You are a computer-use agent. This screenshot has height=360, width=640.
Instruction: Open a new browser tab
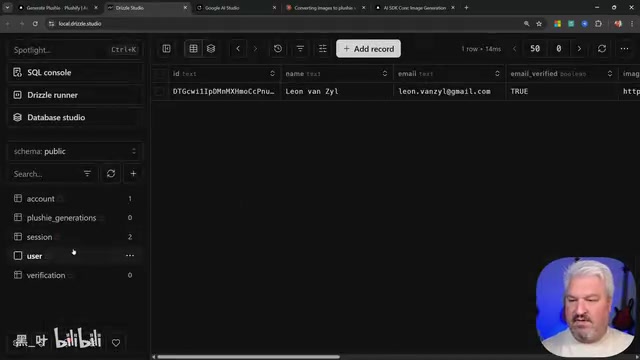[466, 8]
